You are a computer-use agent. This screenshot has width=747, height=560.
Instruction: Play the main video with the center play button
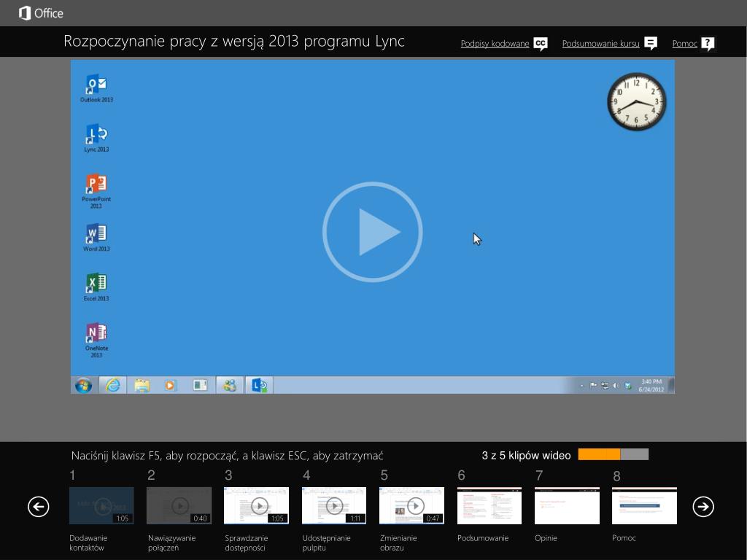tap(372, 232)
